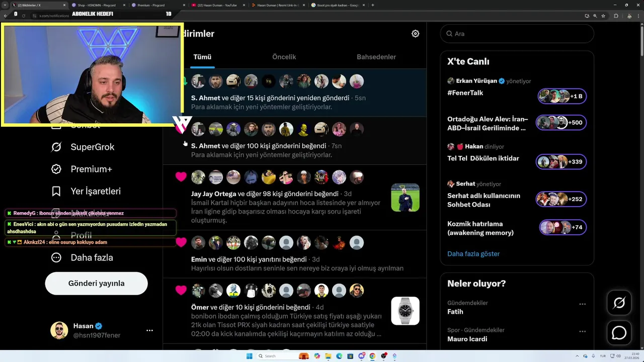Click Windows taskbar Search box
The width and height of the screenshot is (644, 362).
pyautogui.click(x=283, y=356)
